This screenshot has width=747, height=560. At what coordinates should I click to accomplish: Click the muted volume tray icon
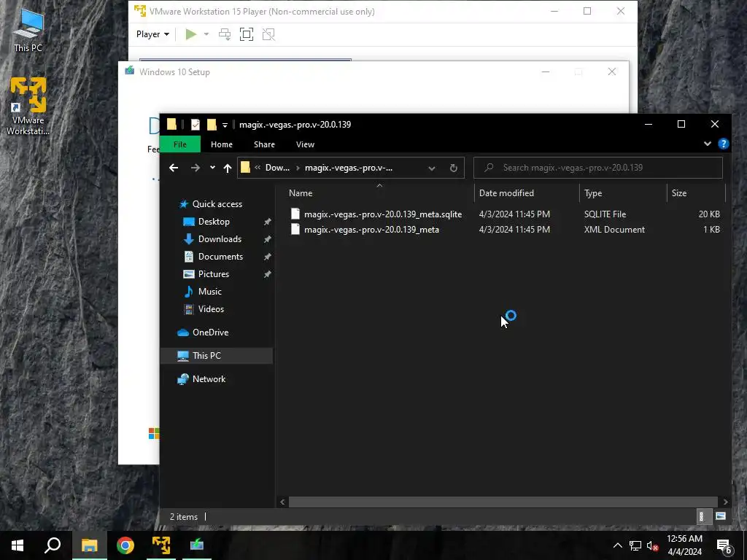(x=653, y=545)
